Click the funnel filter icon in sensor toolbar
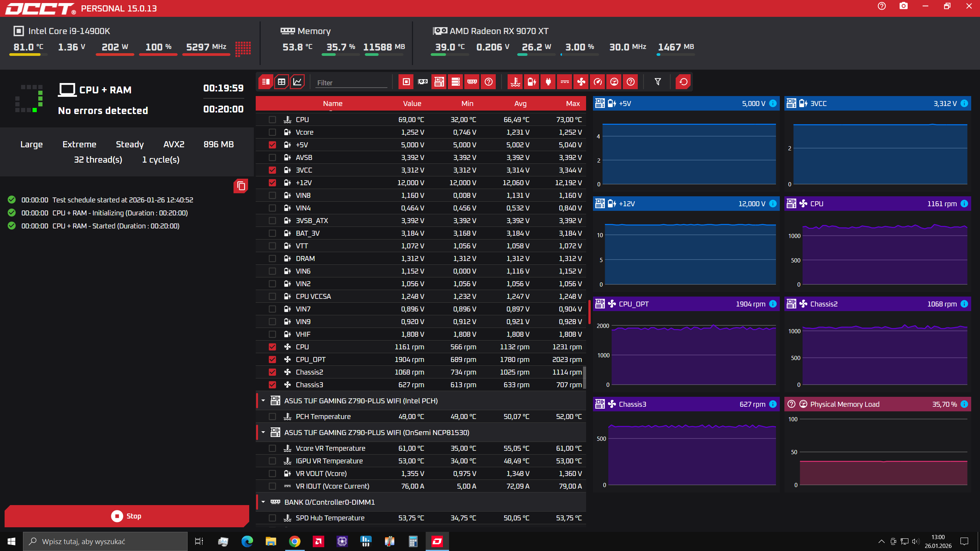This screenshot has height=551, width=980. [658, 82]
